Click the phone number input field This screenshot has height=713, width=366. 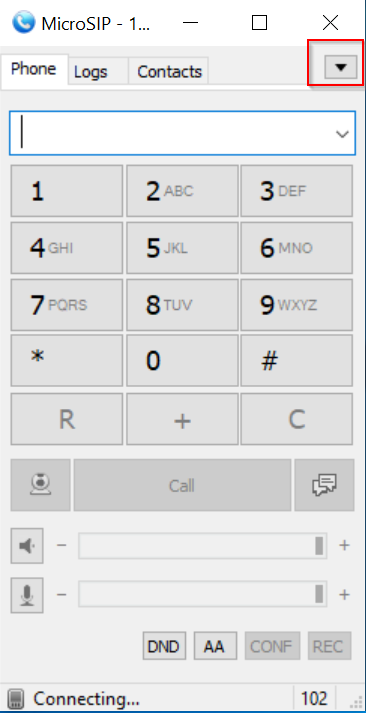click(x=182, y=133)
